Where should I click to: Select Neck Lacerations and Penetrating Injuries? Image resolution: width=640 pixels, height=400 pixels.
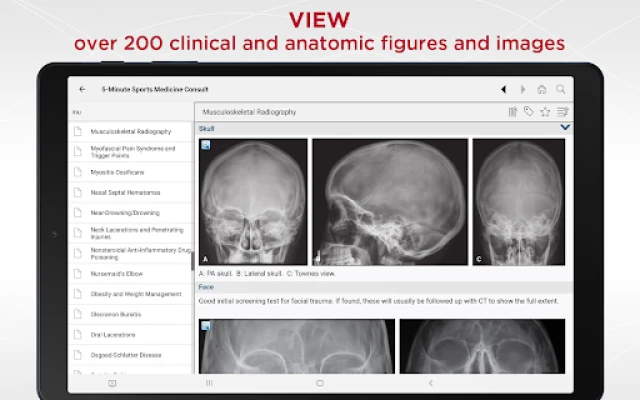click(x=131, y=233)
